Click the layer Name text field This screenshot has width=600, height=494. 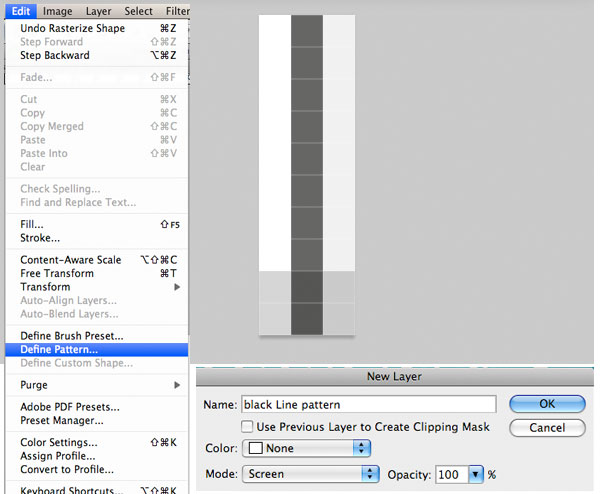pos(369,404)
